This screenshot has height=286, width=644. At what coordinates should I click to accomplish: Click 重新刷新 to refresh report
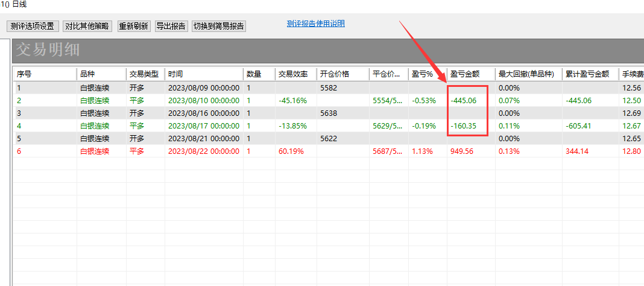(133, 26)
